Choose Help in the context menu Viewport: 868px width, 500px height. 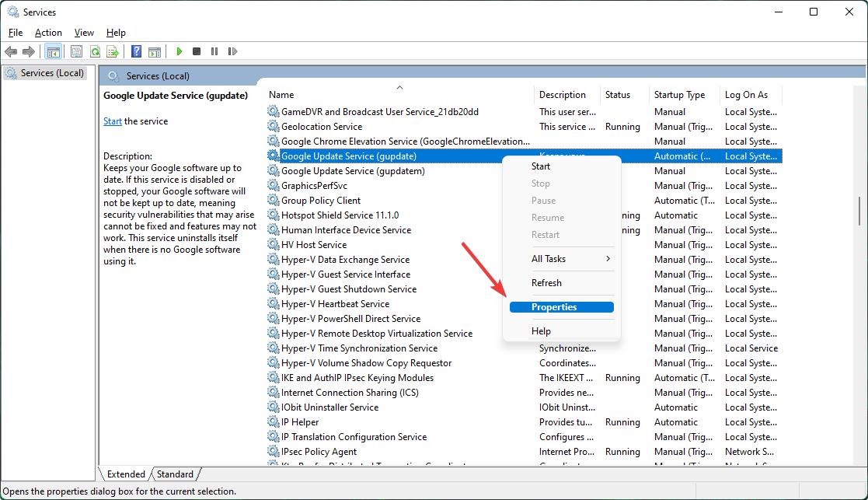[x=562, y=331]
